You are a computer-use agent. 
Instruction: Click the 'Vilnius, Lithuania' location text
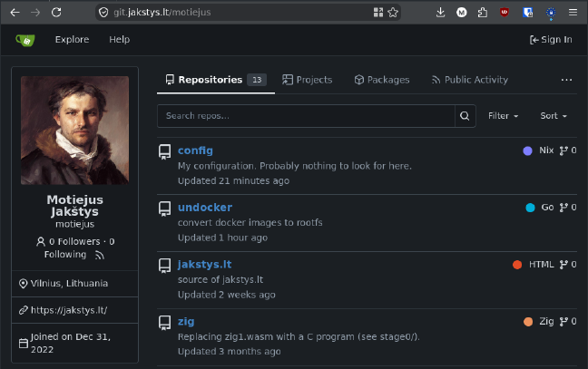click(x=69, y=284)
